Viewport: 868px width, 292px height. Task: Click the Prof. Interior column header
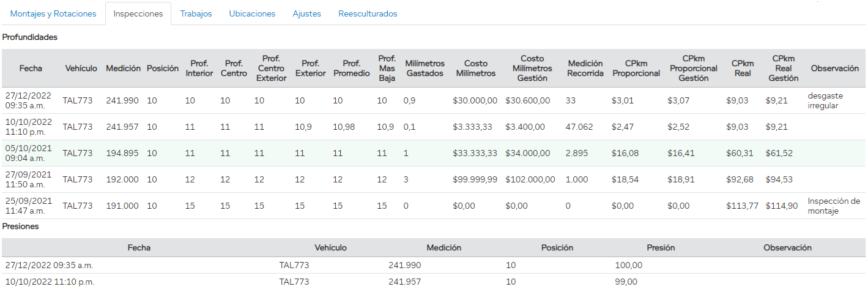click(x=199, y=68)
